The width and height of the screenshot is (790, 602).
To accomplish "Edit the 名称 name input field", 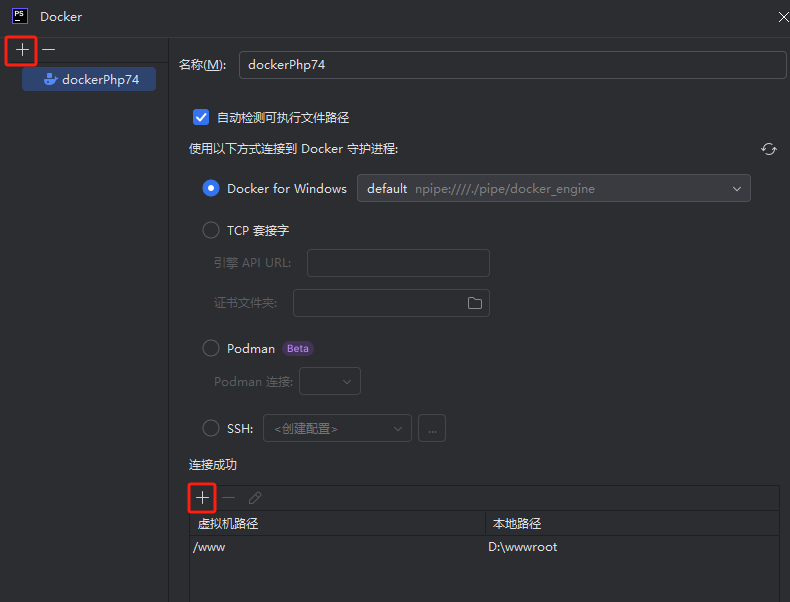I will (512, 65).
